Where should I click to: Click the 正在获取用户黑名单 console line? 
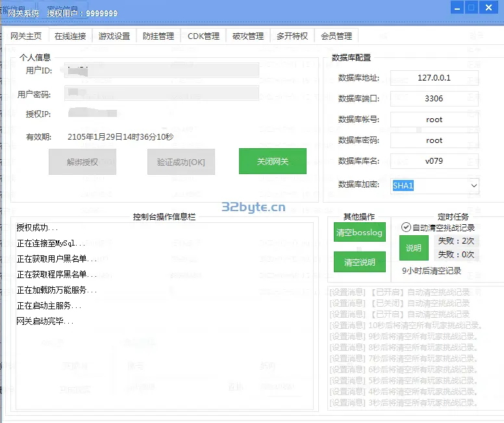[57, 259]
